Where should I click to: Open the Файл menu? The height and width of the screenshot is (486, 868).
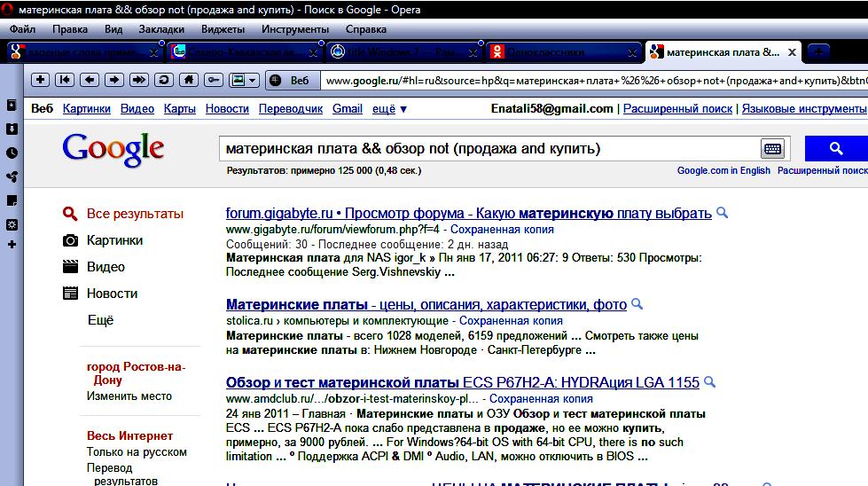[x=22, y=28]
